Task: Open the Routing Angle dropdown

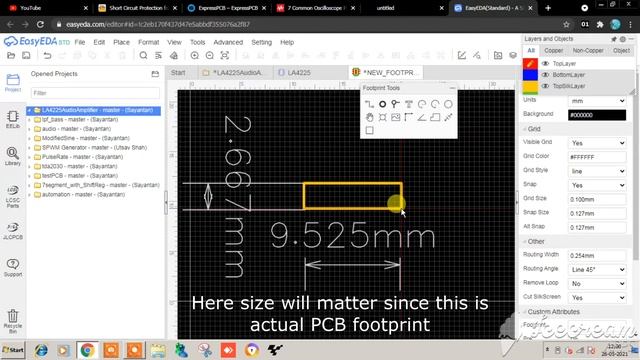Action: click(x=597, y=269)
